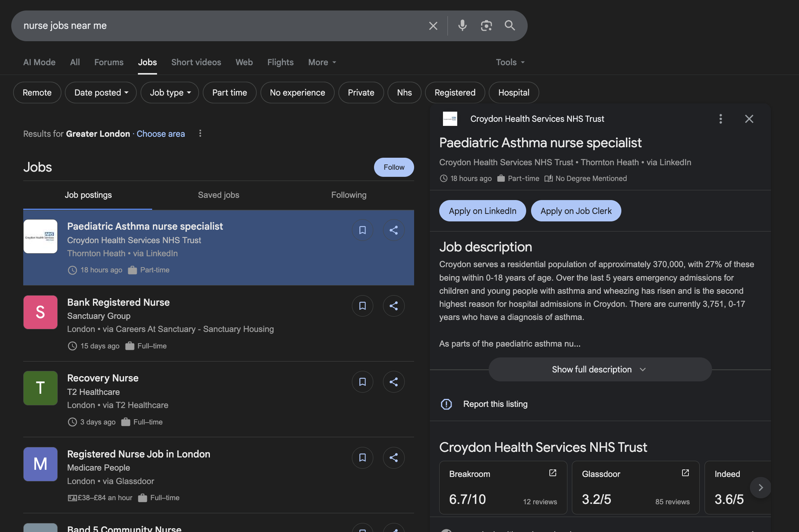Screen dimensions: 799x532
Task: Open job panel three-dot options menu
Action: (720, 119)
